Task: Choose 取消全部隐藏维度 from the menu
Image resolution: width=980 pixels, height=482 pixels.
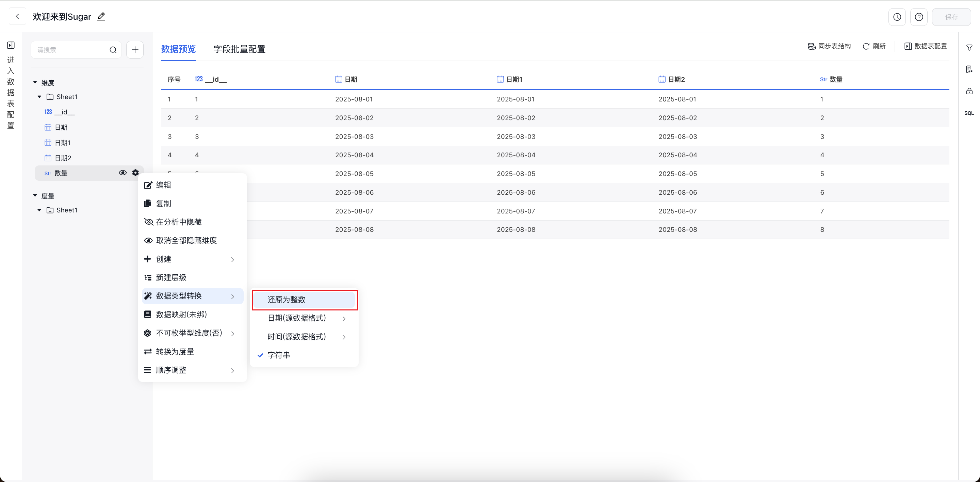Action: click(x=193, y=240)
